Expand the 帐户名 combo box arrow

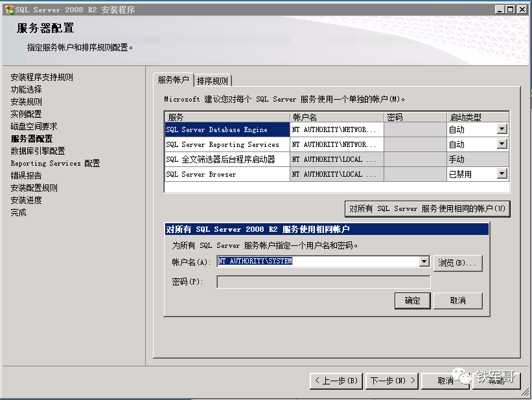point(424,261)
